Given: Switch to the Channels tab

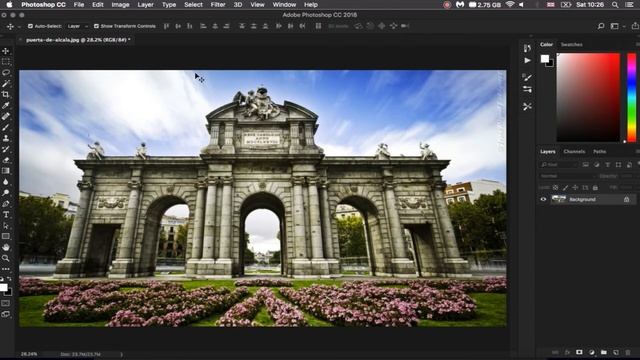Looking at the screenshot, I should click(574, 151).
